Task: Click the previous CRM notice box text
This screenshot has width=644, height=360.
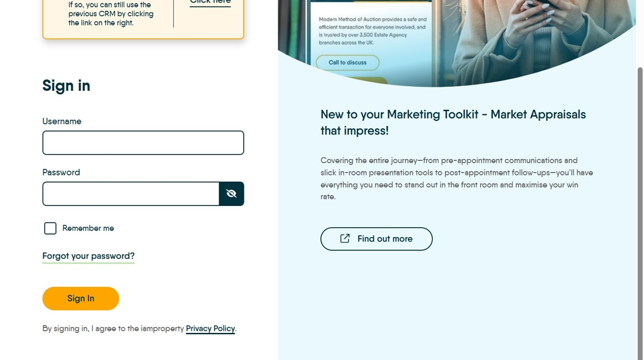Action: coord(111,14)
